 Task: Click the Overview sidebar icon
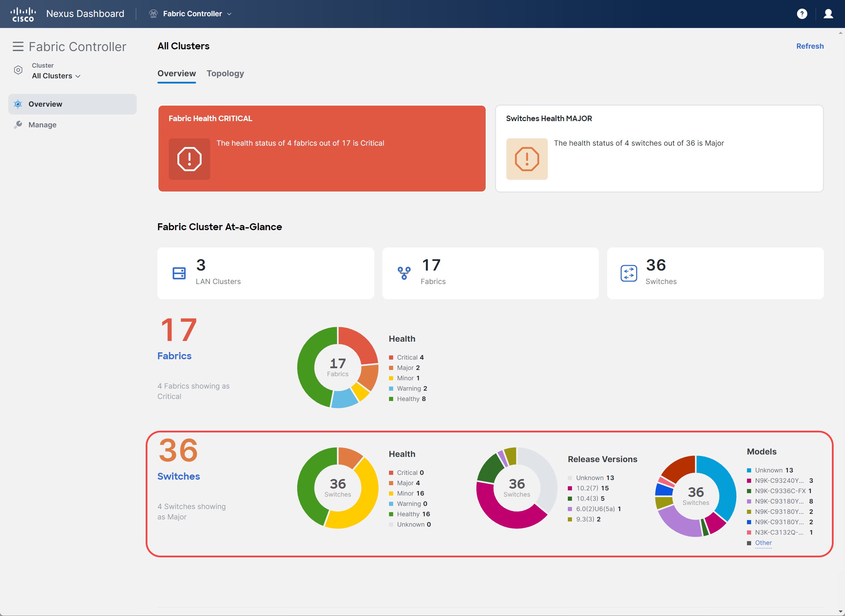click(x=18, y=104)
